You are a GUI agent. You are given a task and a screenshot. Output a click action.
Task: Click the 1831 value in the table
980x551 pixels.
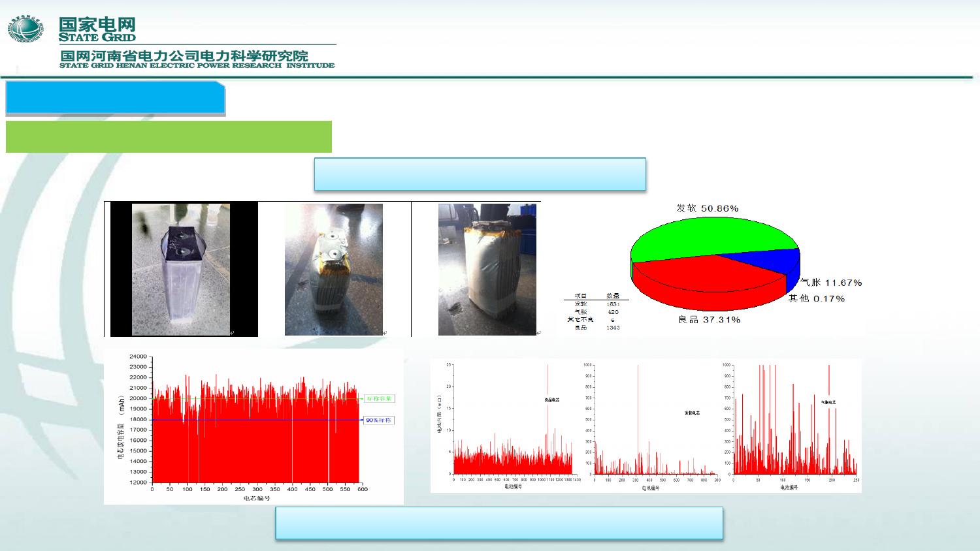click(613, 304)
